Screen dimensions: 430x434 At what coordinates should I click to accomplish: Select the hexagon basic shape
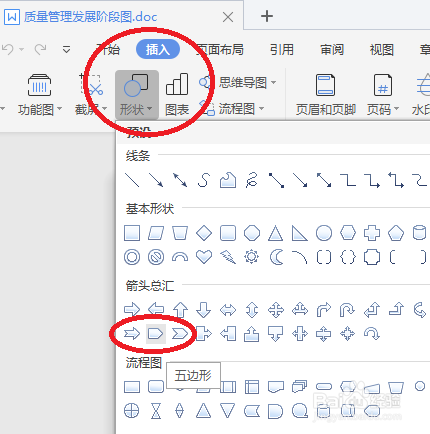click(348, 233)
